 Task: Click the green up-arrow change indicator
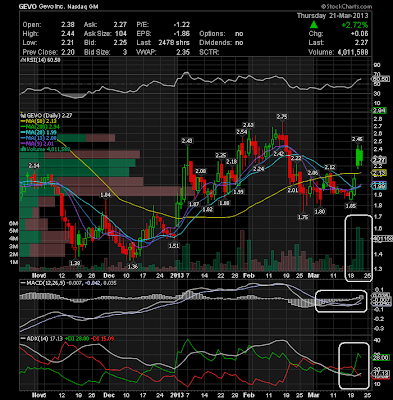[x=313, y=24]
